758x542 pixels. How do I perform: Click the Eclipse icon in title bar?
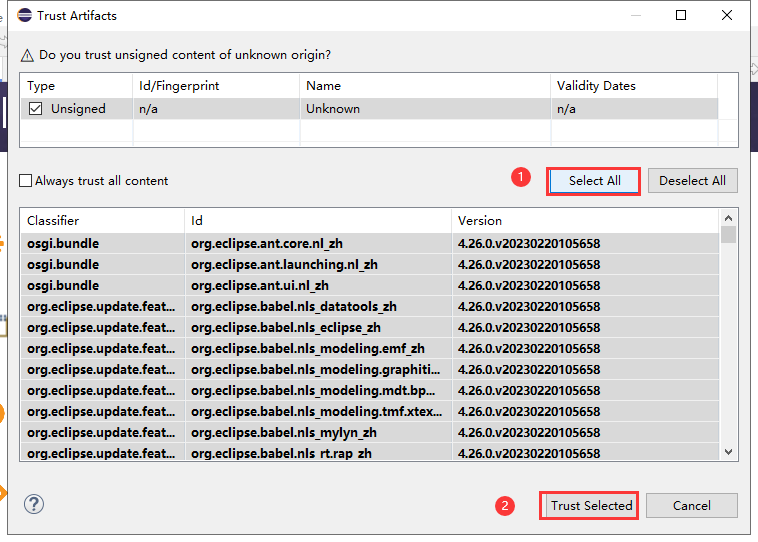(x=24, y=15)
